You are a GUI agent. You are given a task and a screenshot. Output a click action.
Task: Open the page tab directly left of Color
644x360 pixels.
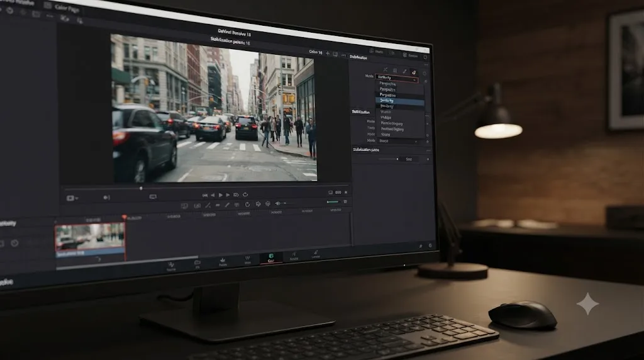click(248, 260)
